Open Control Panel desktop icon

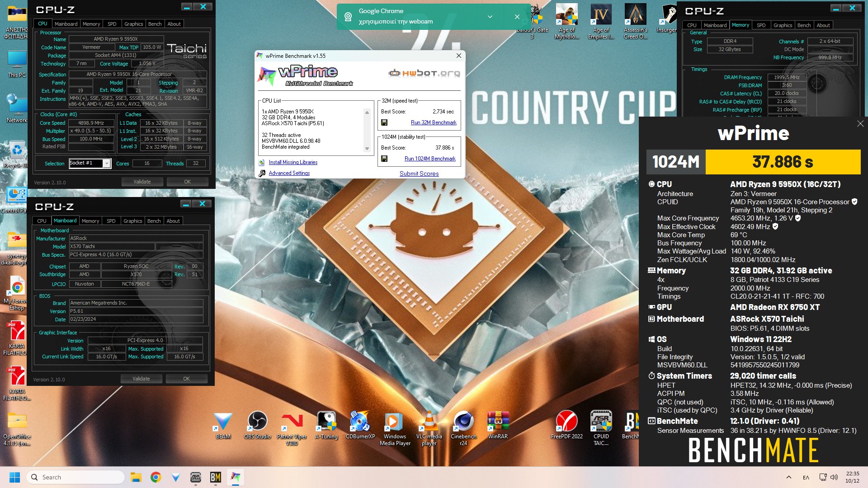click(x=16, y=199)
